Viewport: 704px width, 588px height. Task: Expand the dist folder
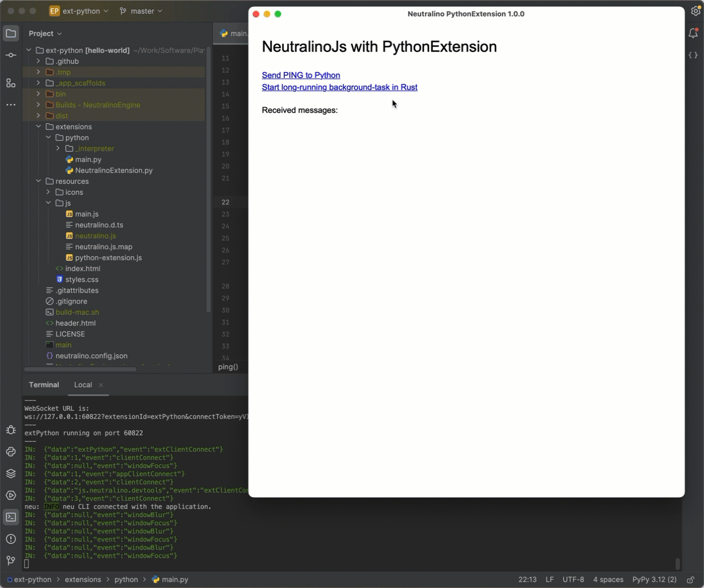pos(39,116)
